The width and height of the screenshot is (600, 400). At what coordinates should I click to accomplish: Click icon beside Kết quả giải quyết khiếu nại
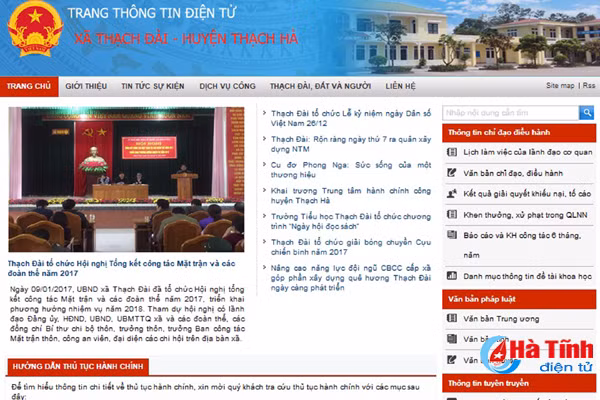pyautogui.click(x=452, y=193)
